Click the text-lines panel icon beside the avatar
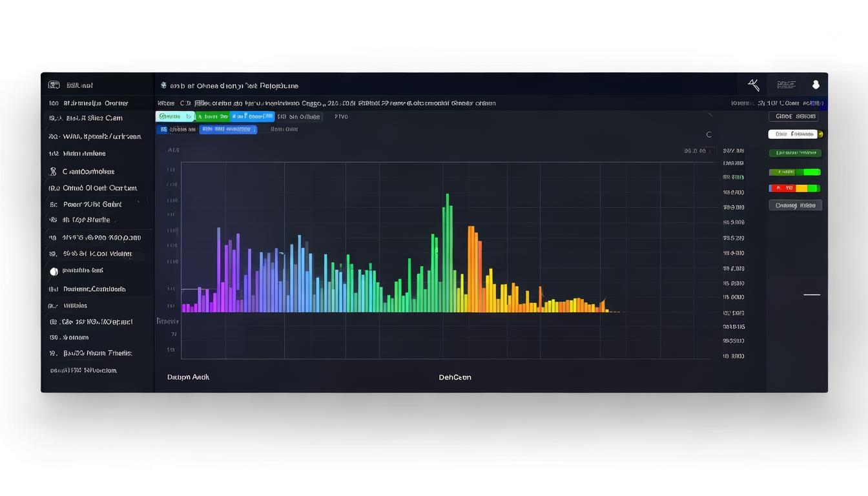The image size is (868, 496). [786, 85]
